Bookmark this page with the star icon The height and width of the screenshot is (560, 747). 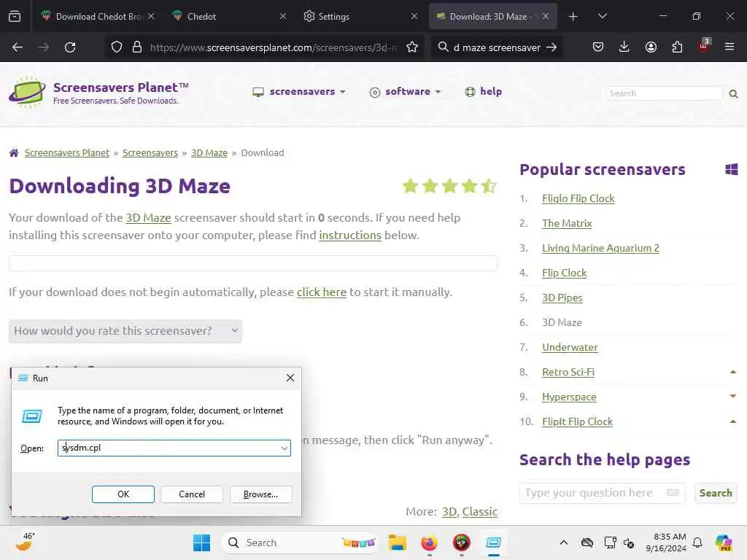point(412,47)
